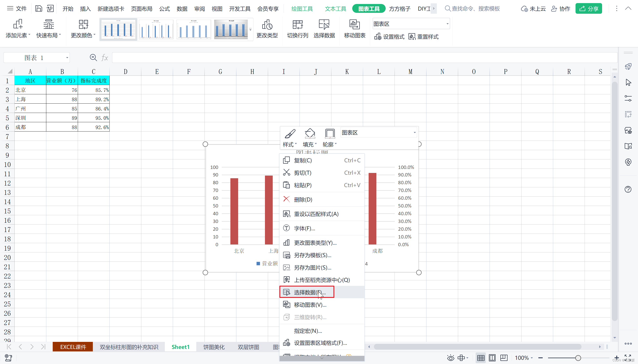Open the Name Box dropdown showing 图表 1
638x364 pixels.
click(x=67, y=58)
